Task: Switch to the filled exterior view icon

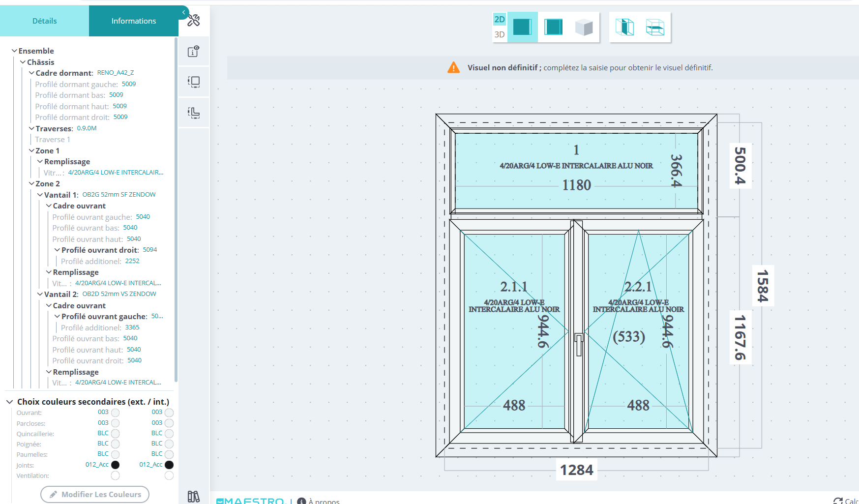Action: point(522,27)
